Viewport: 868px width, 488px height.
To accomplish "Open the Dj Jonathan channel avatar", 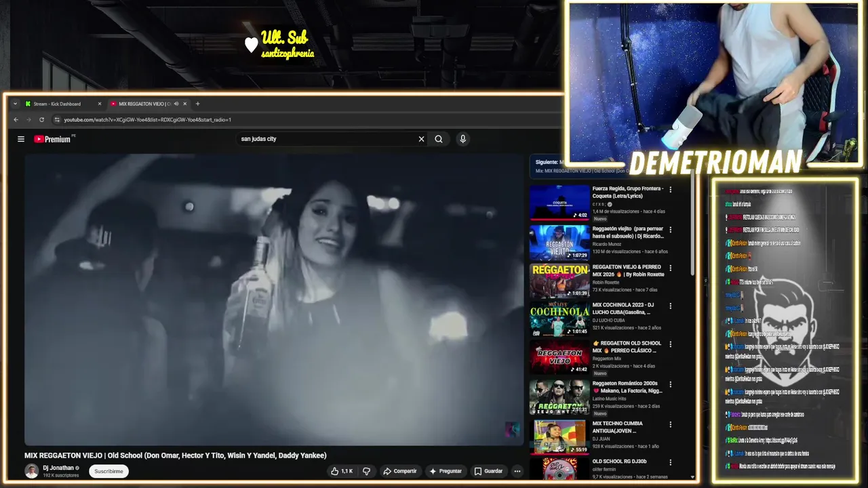I will 31,471.
